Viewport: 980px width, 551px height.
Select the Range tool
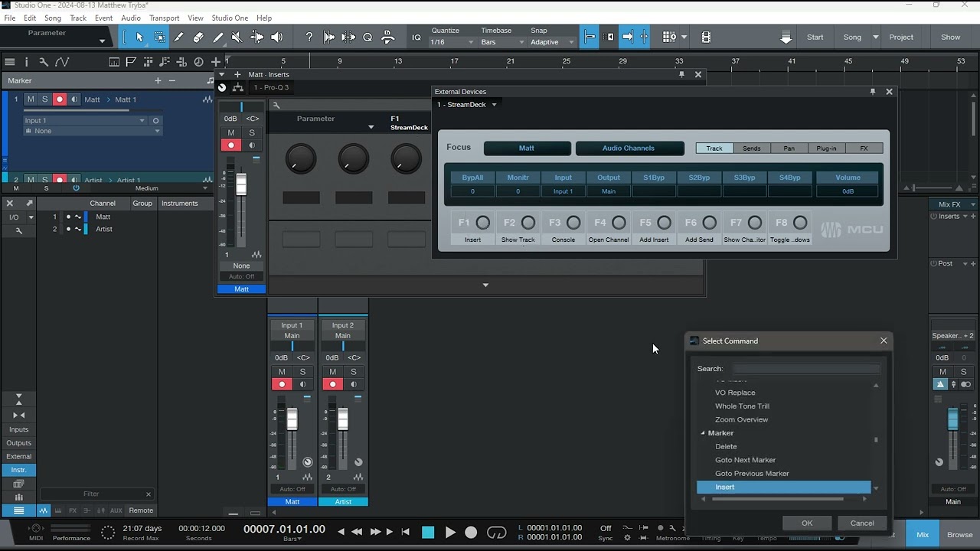pos(159,37)
